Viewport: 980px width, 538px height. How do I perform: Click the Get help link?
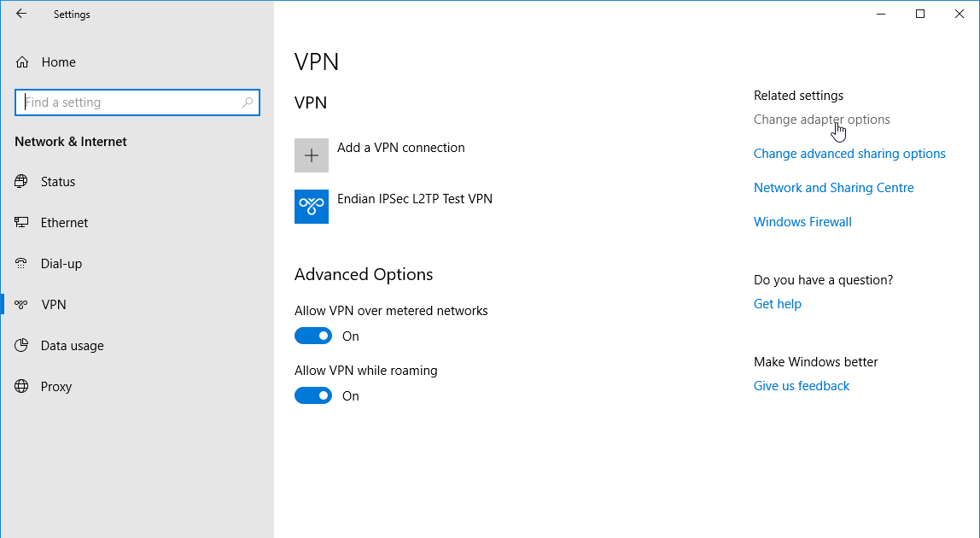click(778, 304)
